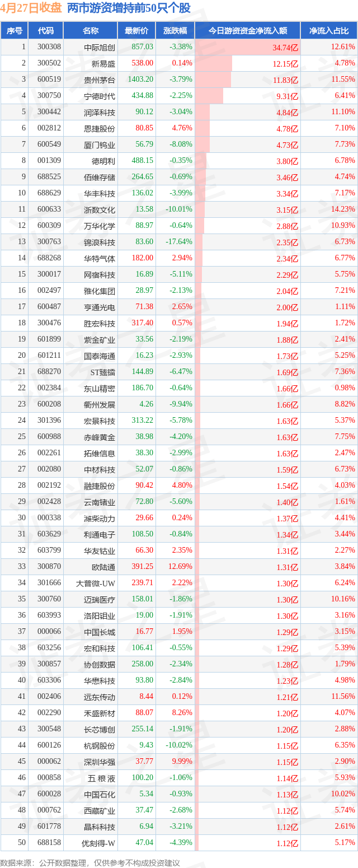Screen dimensions: 358x868
Task: Click stock name 东山精密
Action: (x=100, y=388)
